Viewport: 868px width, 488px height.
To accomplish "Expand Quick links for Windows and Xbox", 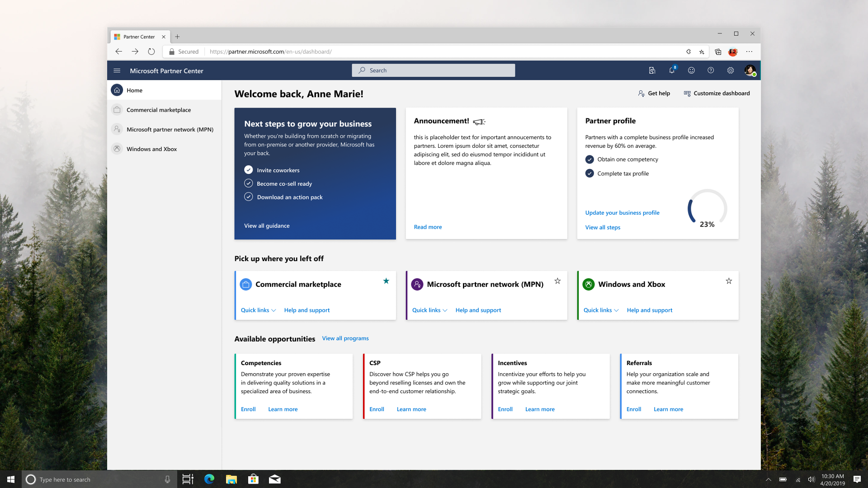I will (600, 310).
